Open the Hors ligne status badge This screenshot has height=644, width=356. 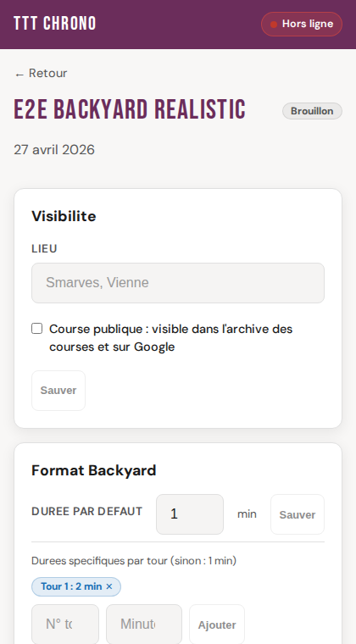302,25
